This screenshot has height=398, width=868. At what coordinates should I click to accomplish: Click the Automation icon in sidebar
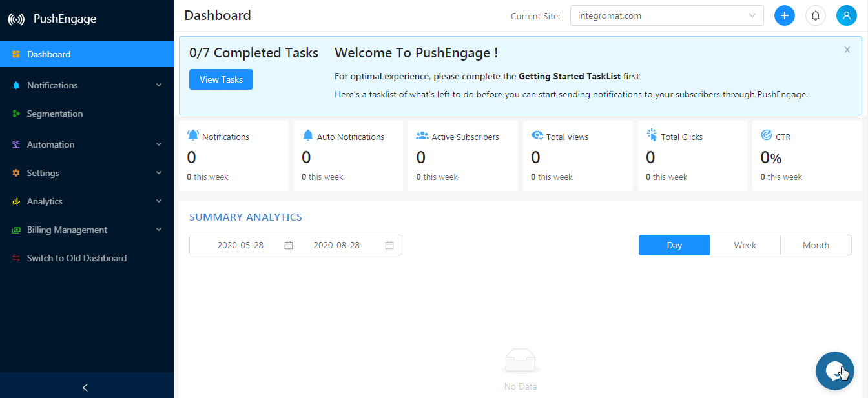tap(16, 144)
